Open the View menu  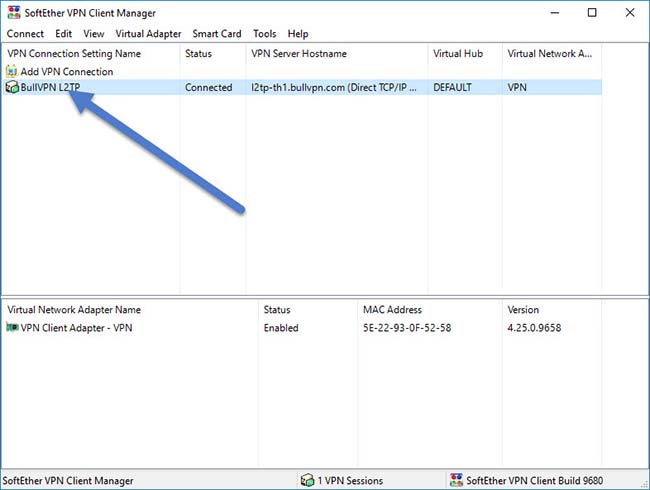pyautogui.click(x=94, y=34)
